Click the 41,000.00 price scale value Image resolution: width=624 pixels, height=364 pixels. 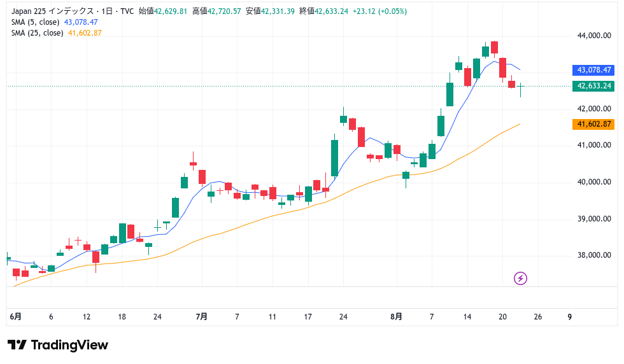(x=593, y=145)
